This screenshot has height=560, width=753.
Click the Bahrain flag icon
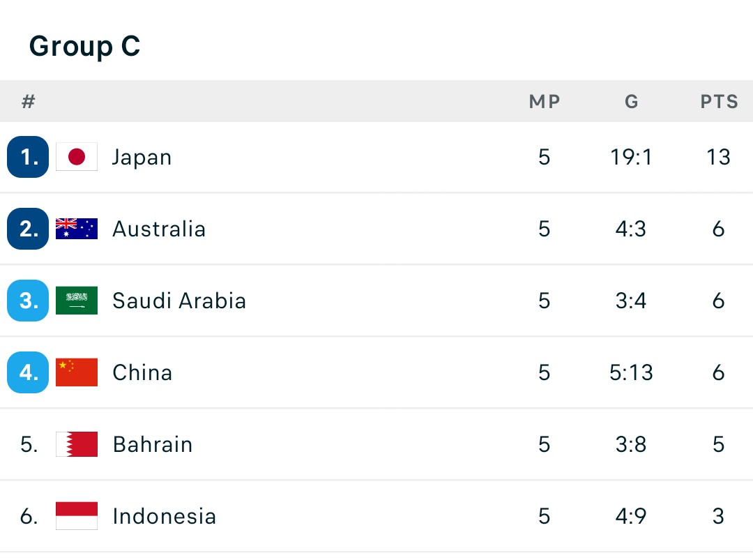77,444
